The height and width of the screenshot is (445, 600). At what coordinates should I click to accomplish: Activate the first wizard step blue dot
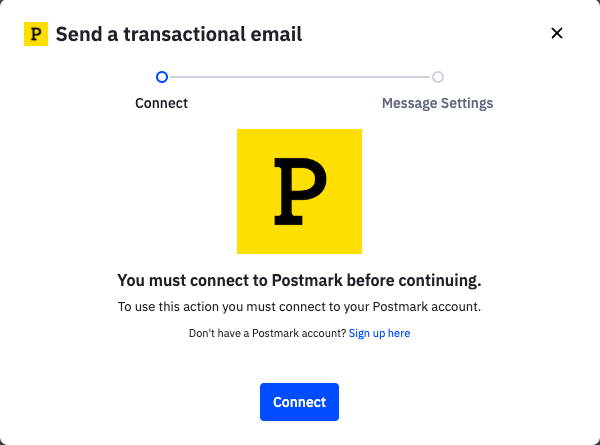[x=162, y=77]
